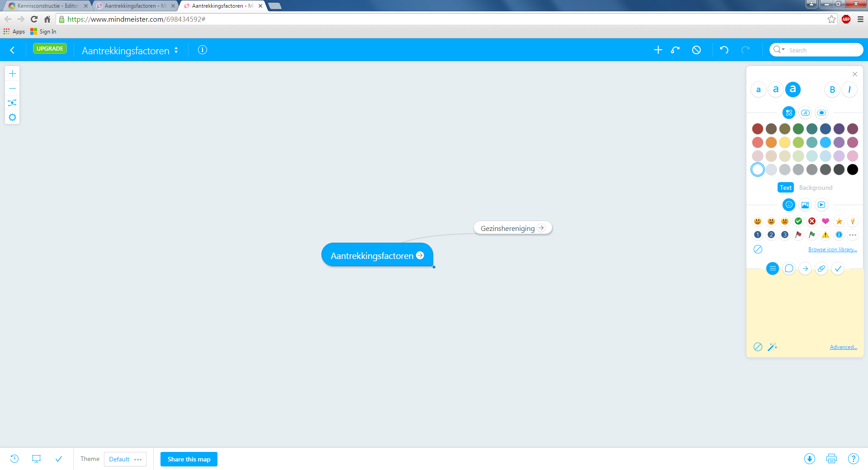Open the history view clock icon
The width and height of the screenshot is (868, 470).
[x=14, y=459]
